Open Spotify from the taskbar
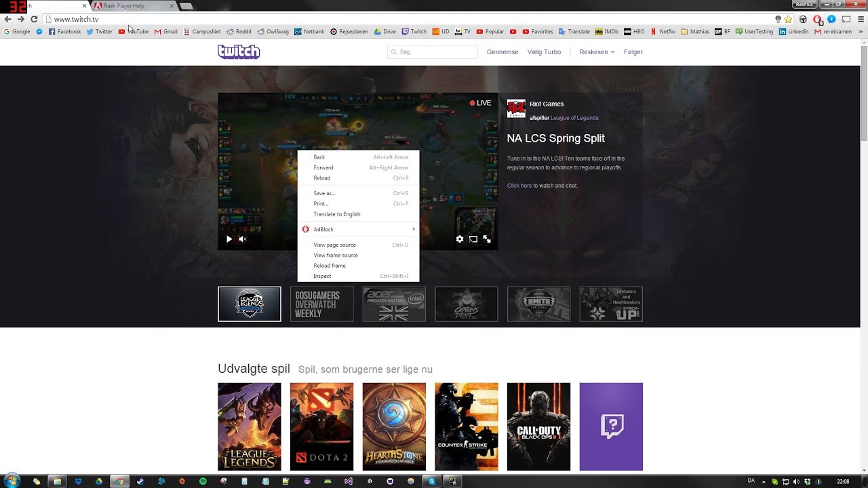Image resolution: width=868 pixels, height=488 pixels. pyautogui.click(x=203, y=481)
